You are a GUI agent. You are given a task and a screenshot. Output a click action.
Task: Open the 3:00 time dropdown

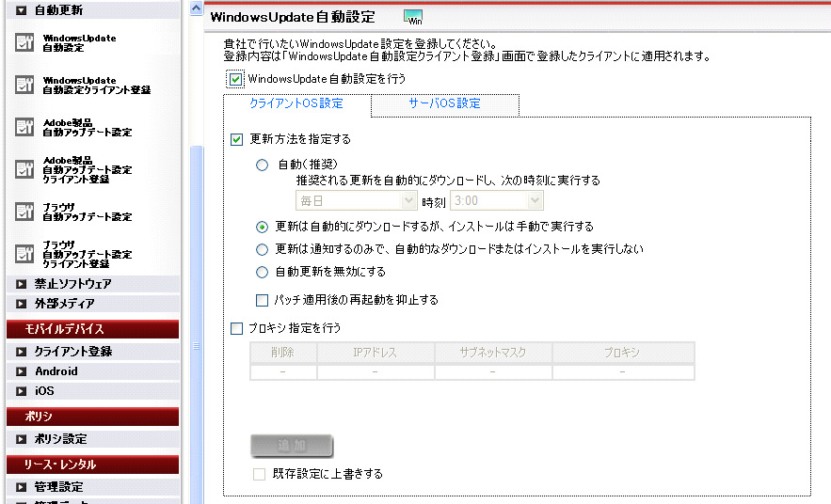tap(497, 200)
